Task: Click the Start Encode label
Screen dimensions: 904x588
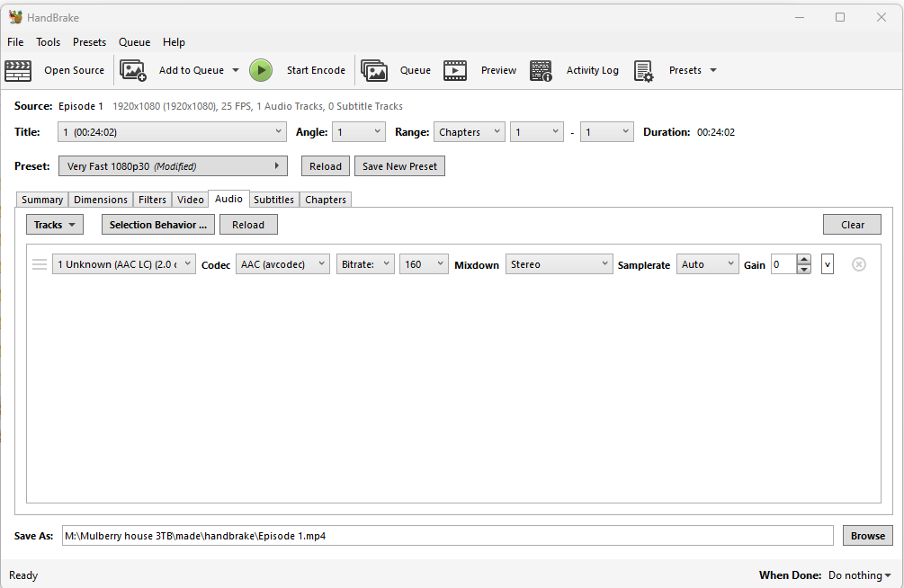Action: pyautogui.click(x=316, y=70)
